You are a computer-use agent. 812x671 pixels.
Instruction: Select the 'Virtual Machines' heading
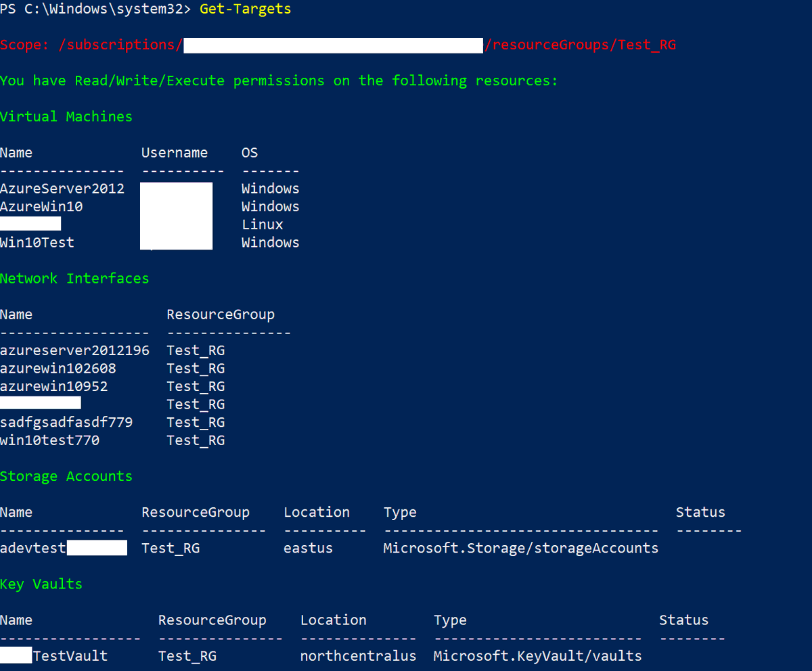coord(66,116)
